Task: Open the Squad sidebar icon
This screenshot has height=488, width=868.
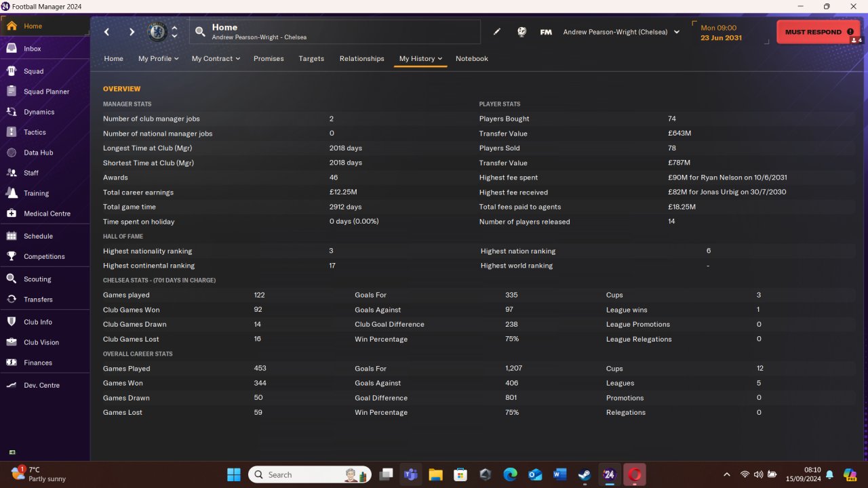Action: tap(11, 71)
